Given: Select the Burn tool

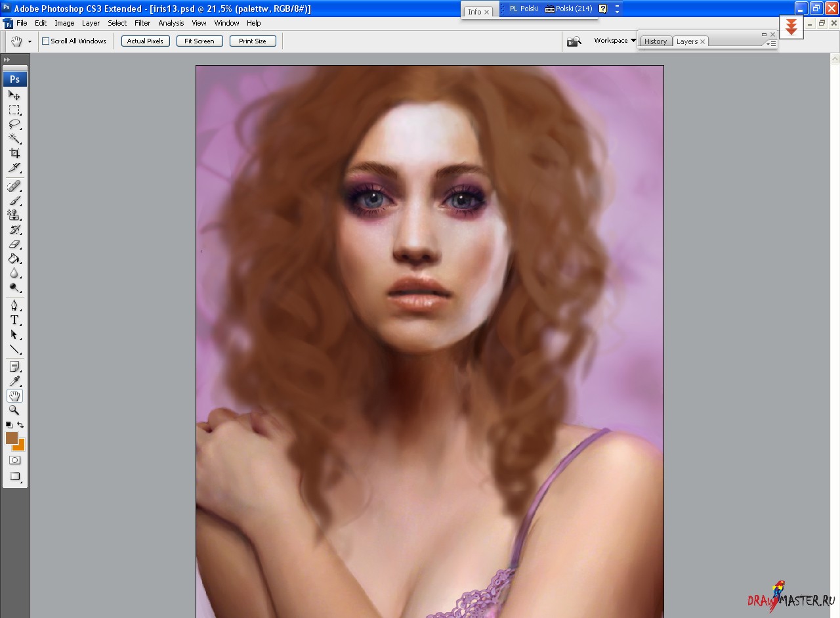Looking at the screenshot, I should point(14,288).
